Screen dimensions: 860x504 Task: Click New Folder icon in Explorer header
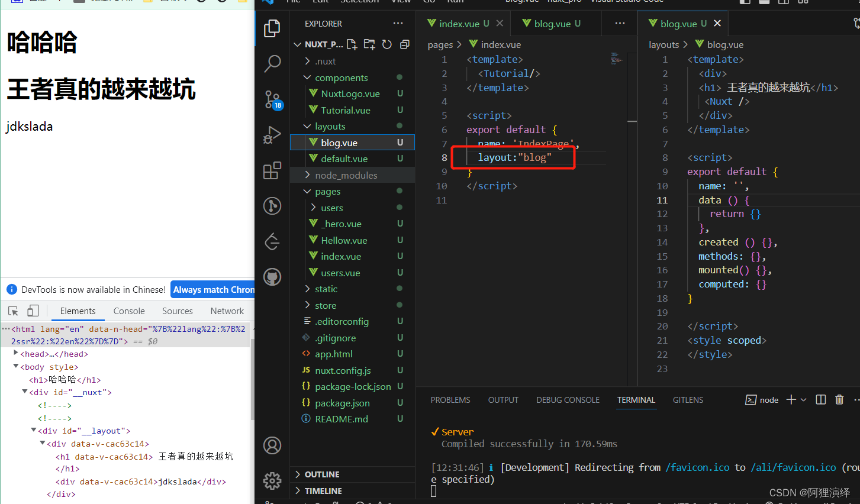click(369, 44)
